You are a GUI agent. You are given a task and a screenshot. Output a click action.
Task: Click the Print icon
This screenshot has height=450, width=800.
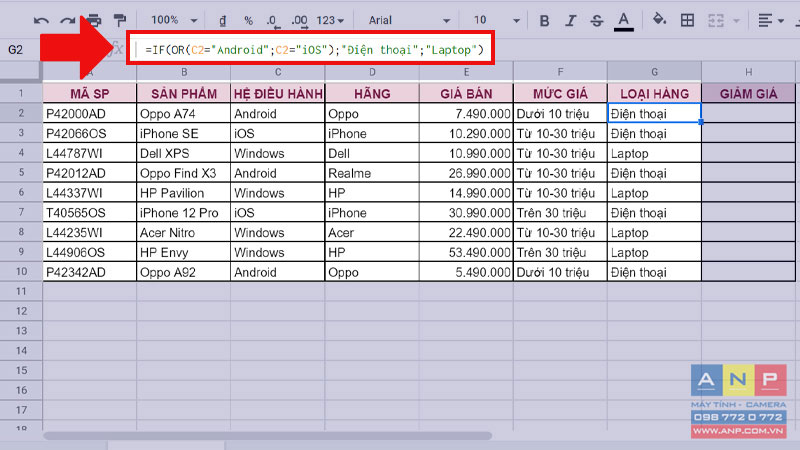[94, 20]
